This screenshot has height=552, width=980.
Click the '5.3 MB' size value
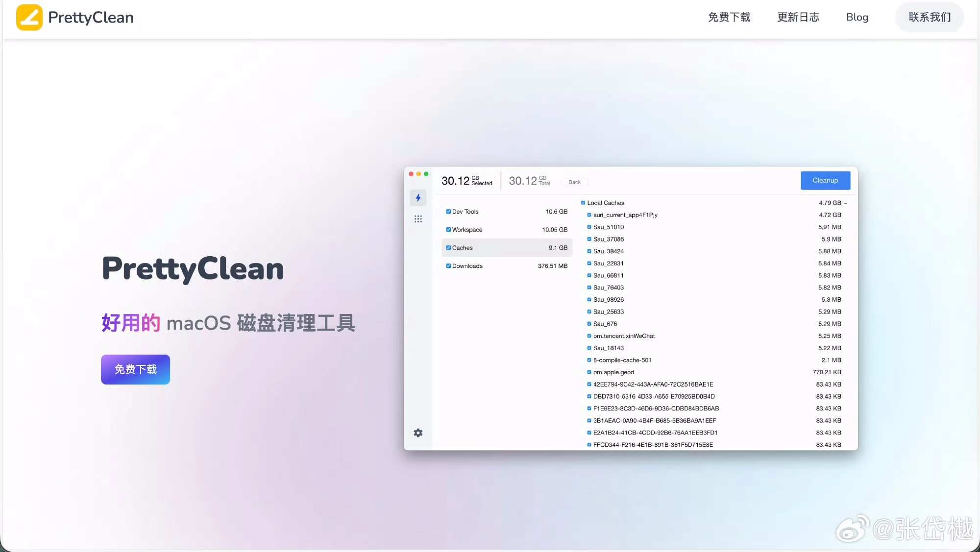[831, 300]
